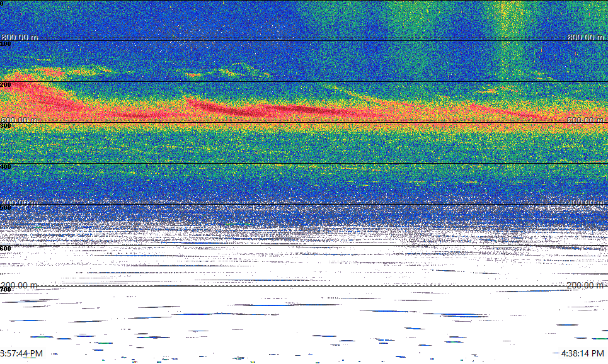
Task: Click the 500 depth scale marker
Action: point(6,208)
